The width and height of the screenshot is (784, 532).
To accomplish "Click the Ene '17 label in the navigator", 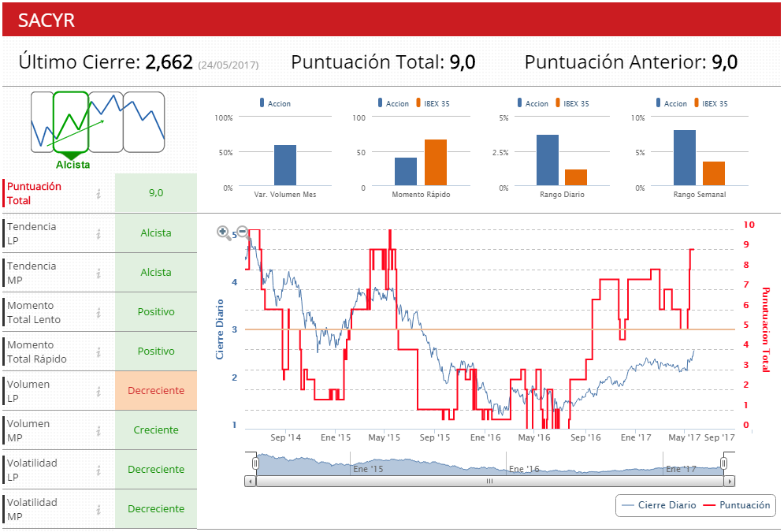I will coord(681,469).
